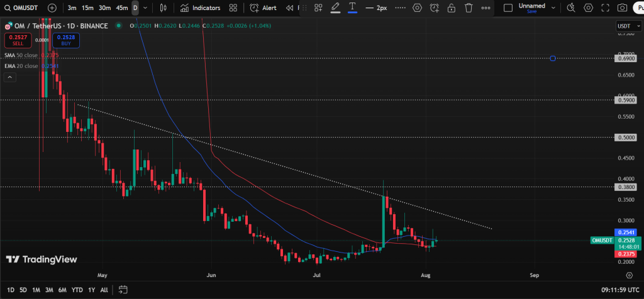Set date range to 3M
The height and width of the screenshot is (299, 644).
tap(49, 290)
